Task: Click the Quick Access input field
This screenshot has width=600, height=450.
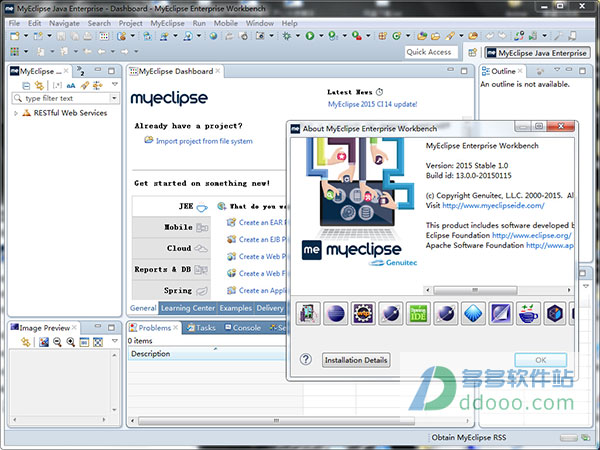Action: click(431, 52)
